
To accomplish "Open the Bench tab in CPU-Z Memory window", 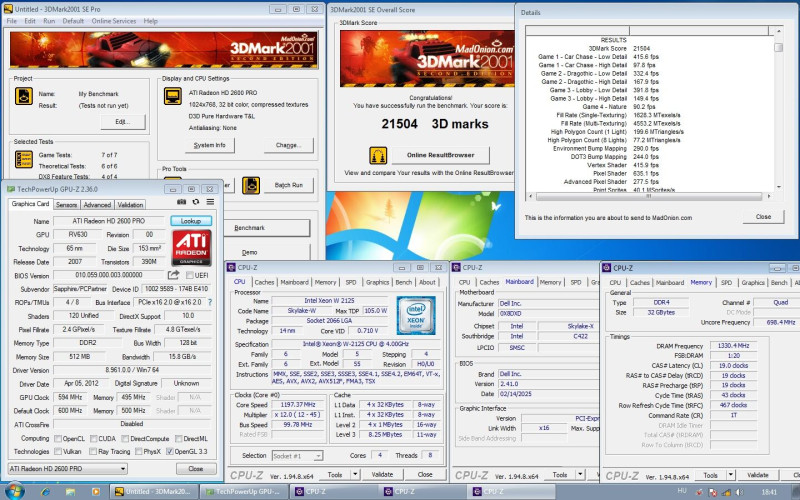I will (779, 282).
